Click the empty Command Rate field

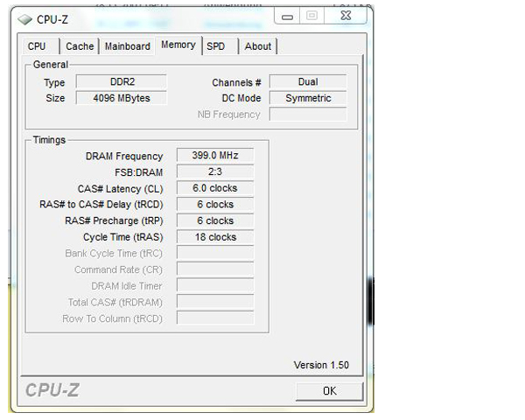click(x=215, y=269)
